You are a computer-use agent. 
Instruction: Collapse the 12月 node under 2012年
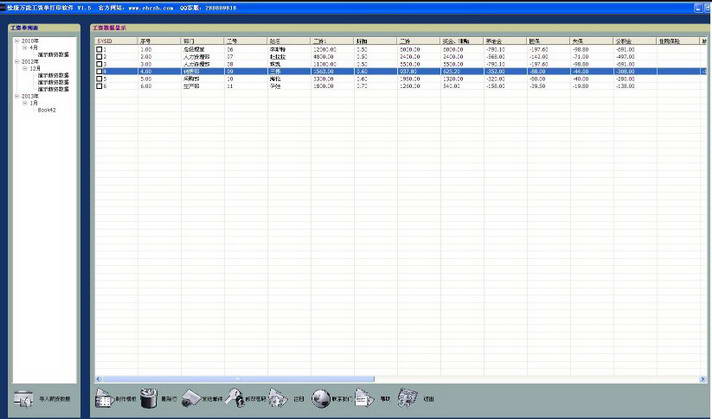click(x=26, y=68)
